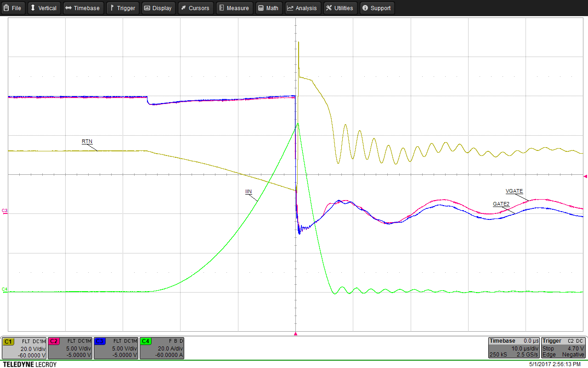588x368 pixels.
Task: Click the trigger level marker on right edge
Action: (585, 175)
